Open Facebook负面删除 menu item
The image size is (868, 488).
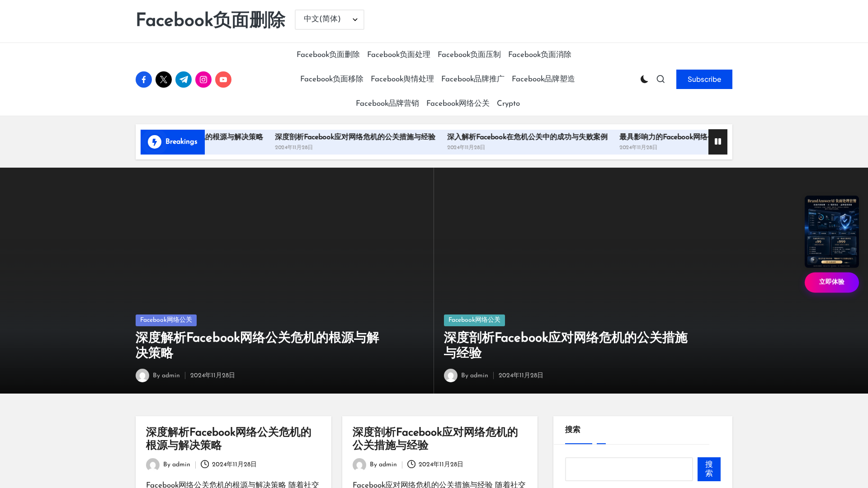coord(328,55)
